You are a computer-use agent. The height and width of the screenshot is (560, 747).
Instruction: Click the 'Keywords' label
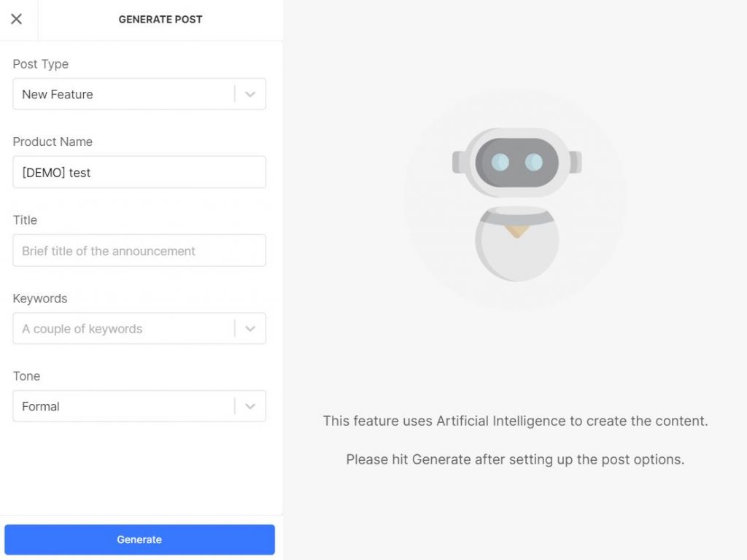(40, 298)
